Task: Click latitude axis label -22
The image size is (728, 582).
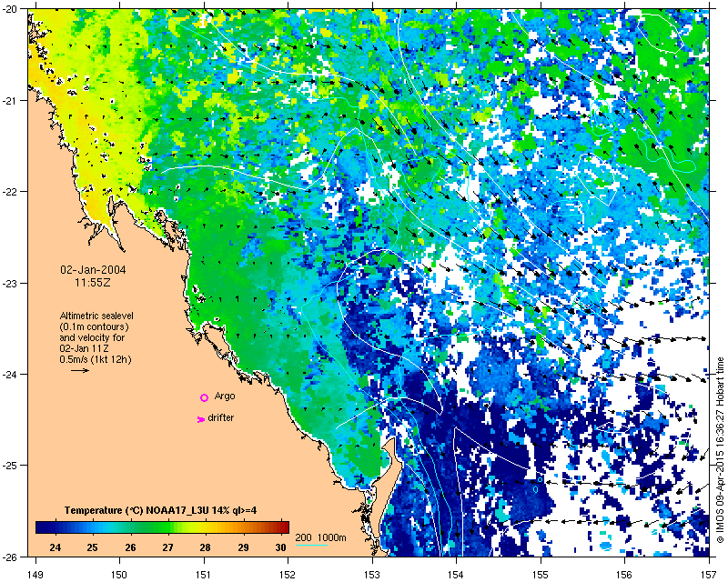Action: click(x=11, y=192)
